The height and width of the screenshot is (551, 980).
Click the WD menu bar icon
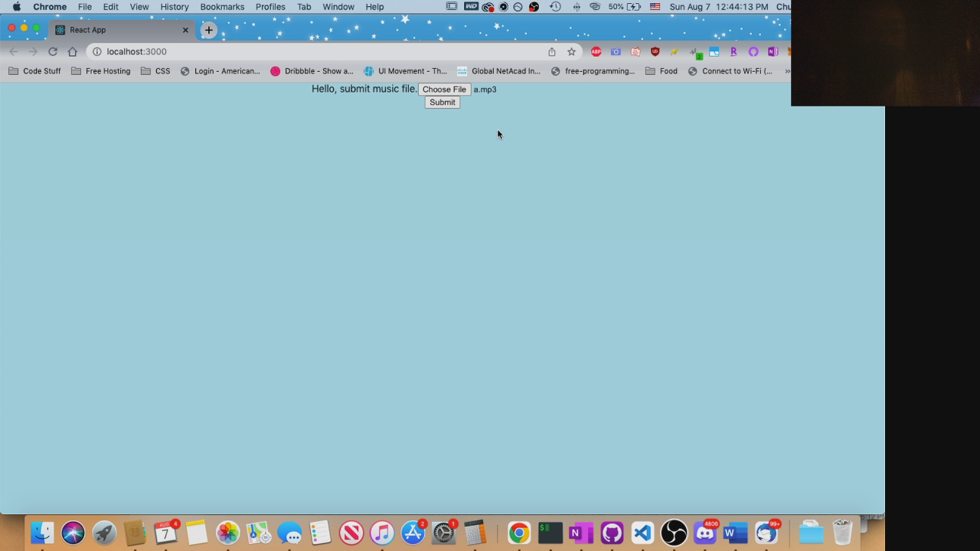tap(471, 7)
